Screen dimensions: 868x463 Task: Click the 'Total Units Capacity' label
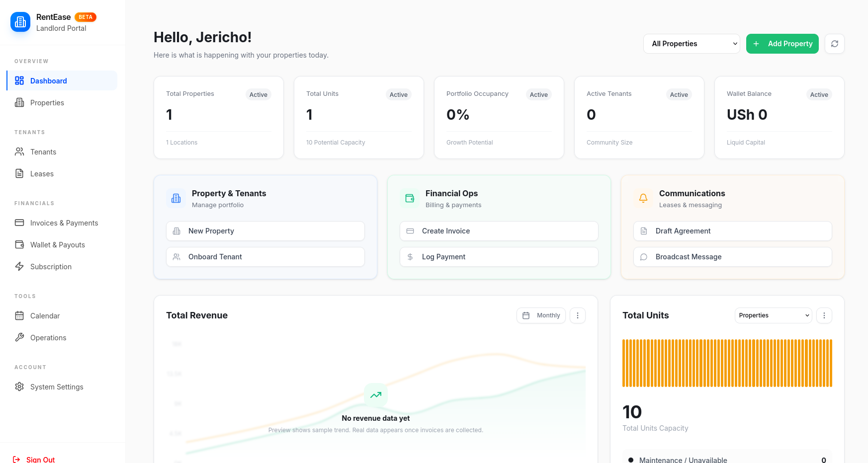(655, 428)
